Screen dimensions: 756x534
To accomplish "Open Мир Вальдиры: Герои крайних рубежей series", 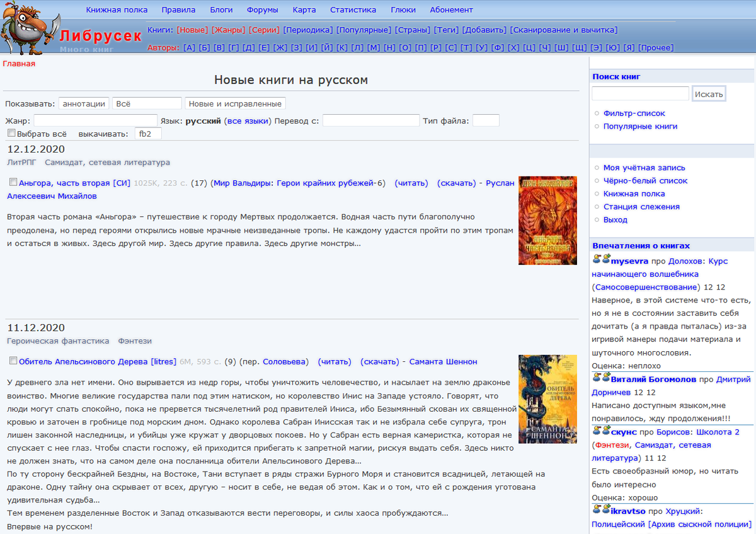I will pyautogui.click(x=294, y=183).
